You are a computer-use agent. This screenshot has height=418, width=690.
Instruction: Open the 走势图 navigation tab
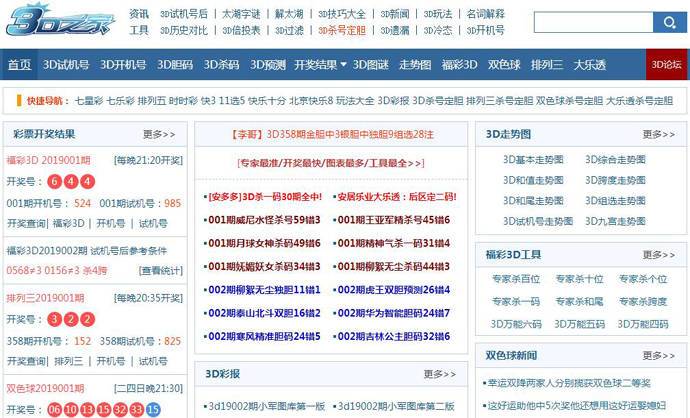(x=415, y=65)
